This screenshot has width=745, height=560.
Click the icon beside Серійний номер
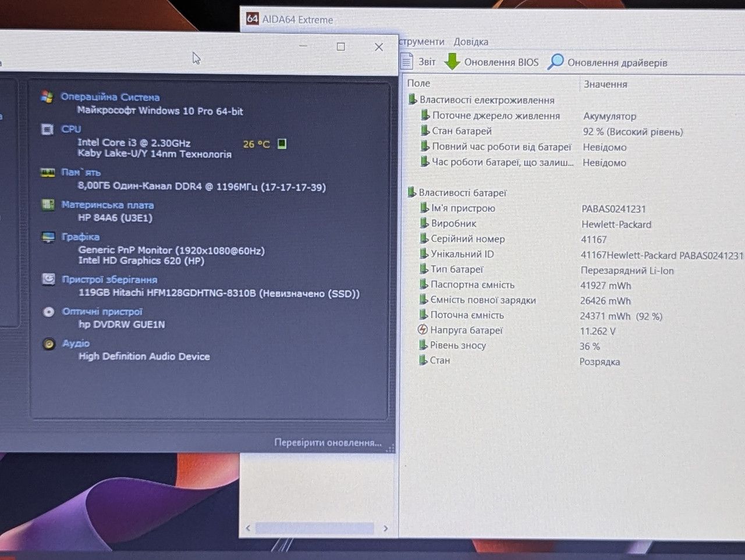tap(424, 238)
